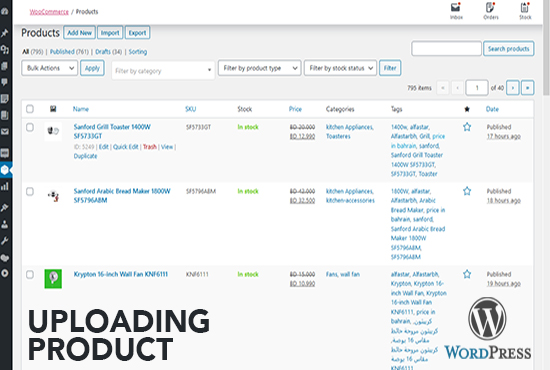The width and height of the screenshot is (550, 370).
Task: Tick checkbox for Sanford Grill Toaster
Action: pyautogui.click(x=30, y=127)
